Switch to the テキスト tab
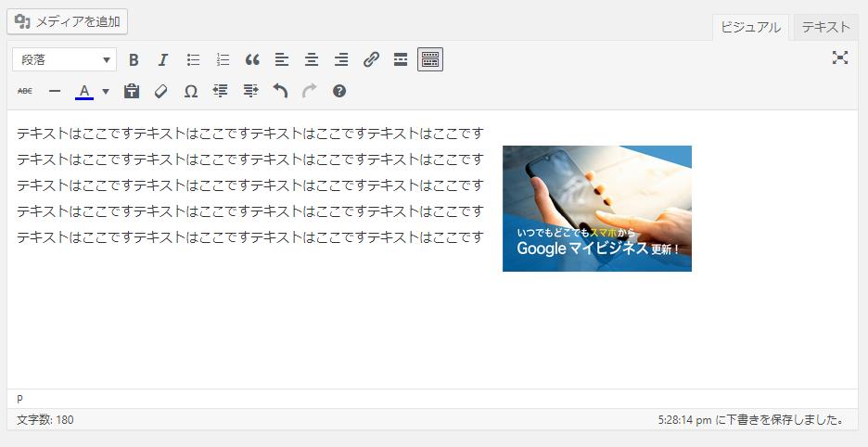The image size is (868, 447). (x=825, y=27)
